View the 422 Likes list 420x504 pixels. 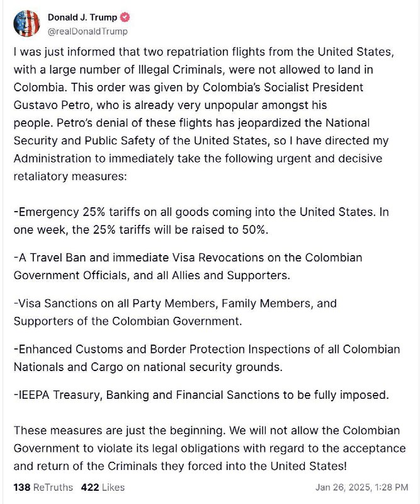(103, 487)
